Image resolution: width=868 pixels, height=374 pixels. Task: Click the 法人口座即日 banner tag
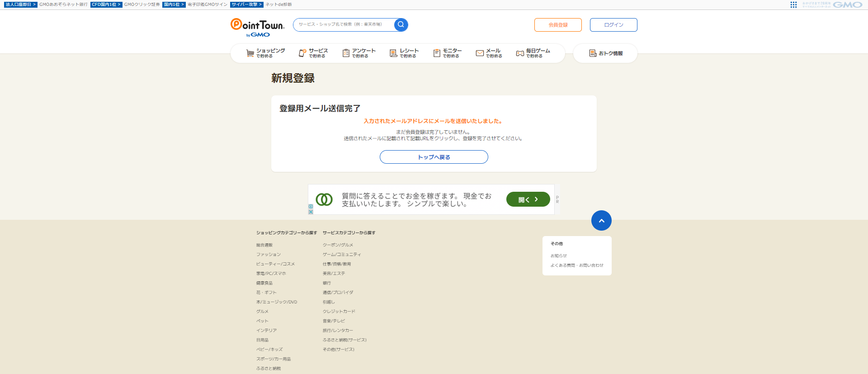coord(21,5)
